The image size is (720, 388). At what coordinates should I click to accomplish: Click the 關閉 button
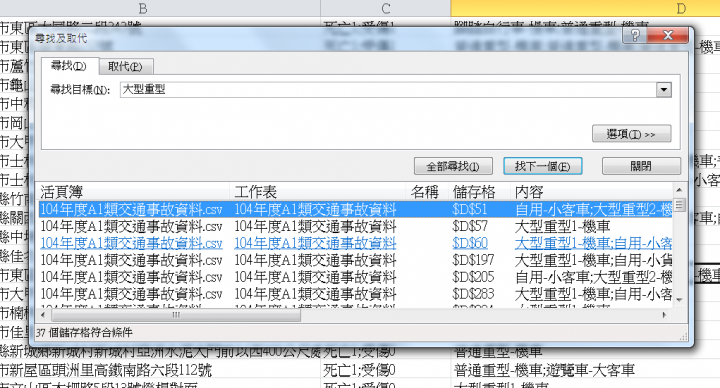point(641,166)
